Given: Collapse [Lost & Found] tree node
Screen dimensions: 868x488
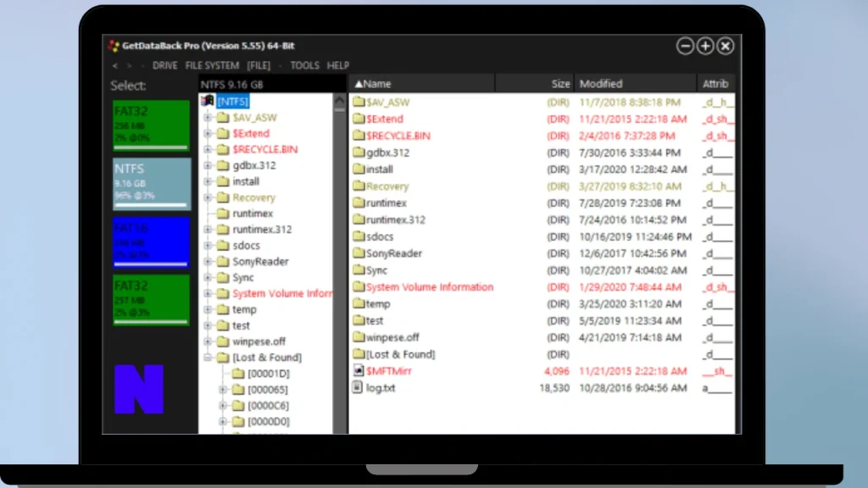Looking at the screenshot, I should pyautogui.click(x=208, y=358).
